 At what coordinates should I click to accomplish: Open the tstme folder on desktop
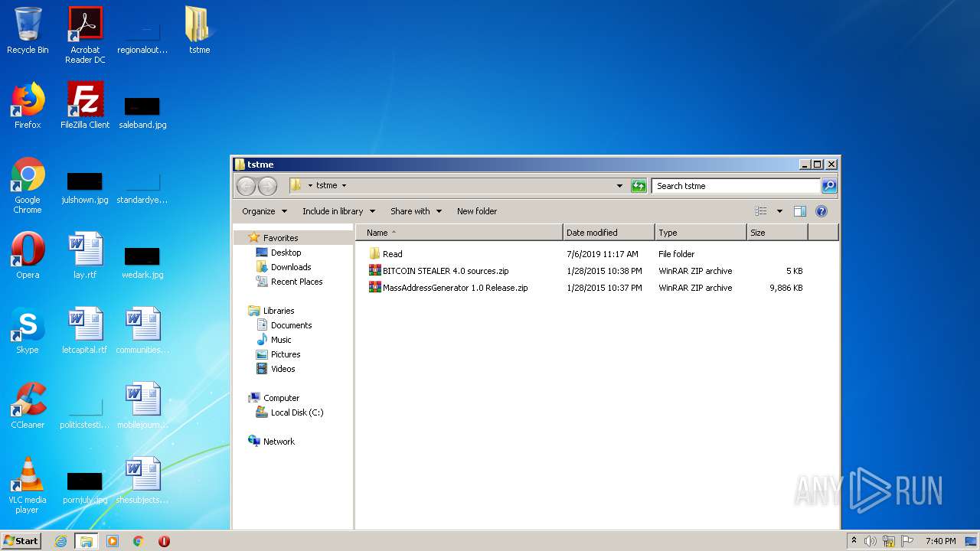(199, 31)
